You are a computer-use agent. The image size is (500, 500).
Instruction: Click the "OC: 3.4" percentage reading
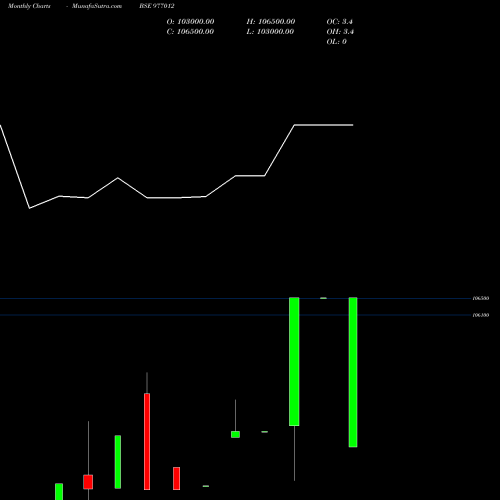coord(340,22)
